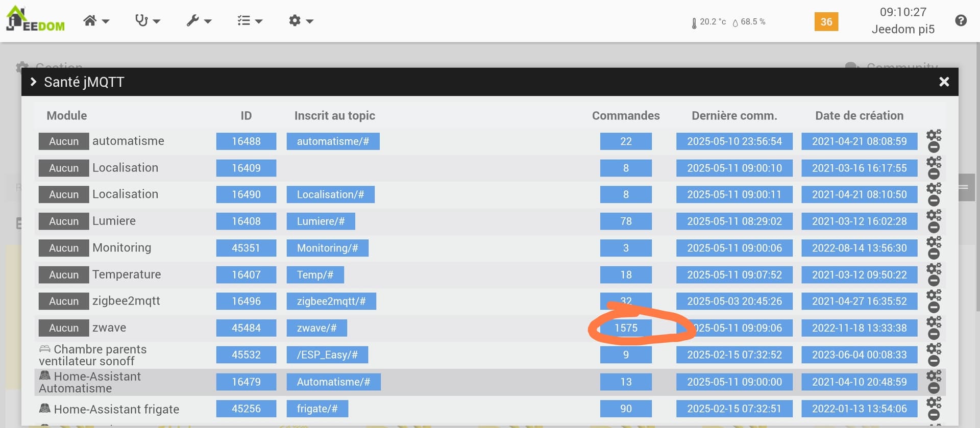This screenshot has height=428, width=980.
Task: Click the Aucun label on zwave row
Action: click(64, 328)
